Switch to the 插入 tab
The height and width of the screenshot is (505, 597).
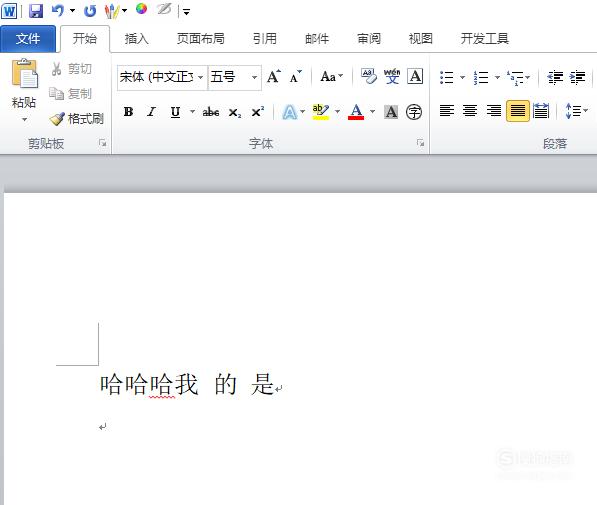136,38
